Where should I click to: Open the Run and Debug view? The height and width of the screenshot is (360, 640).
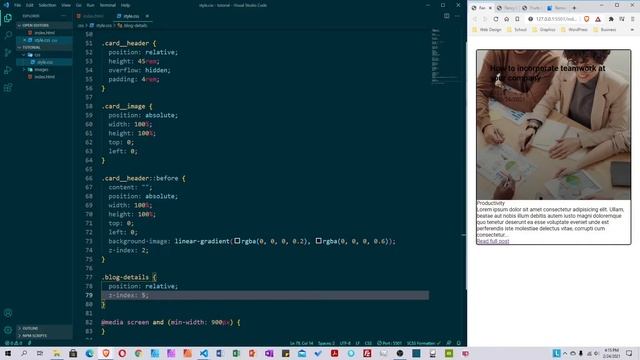coord(8,70)
